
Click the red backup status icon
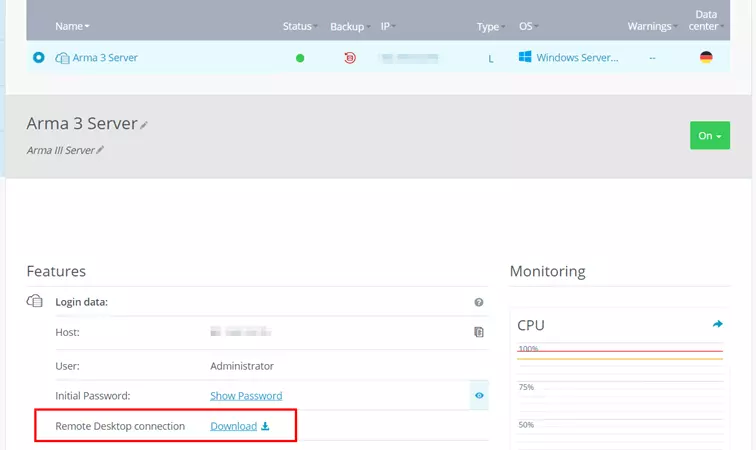(350, 58)
